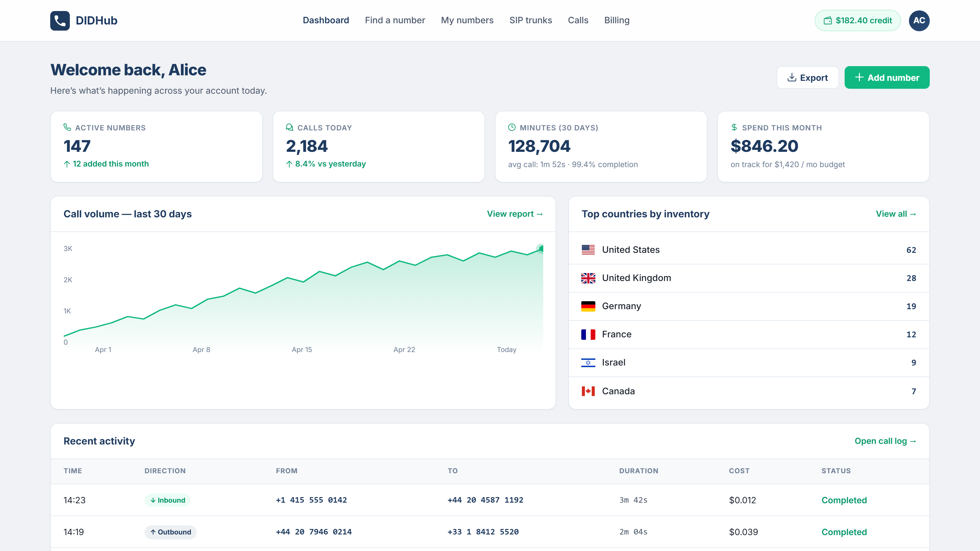Click the $846.20 spend value

764,146
